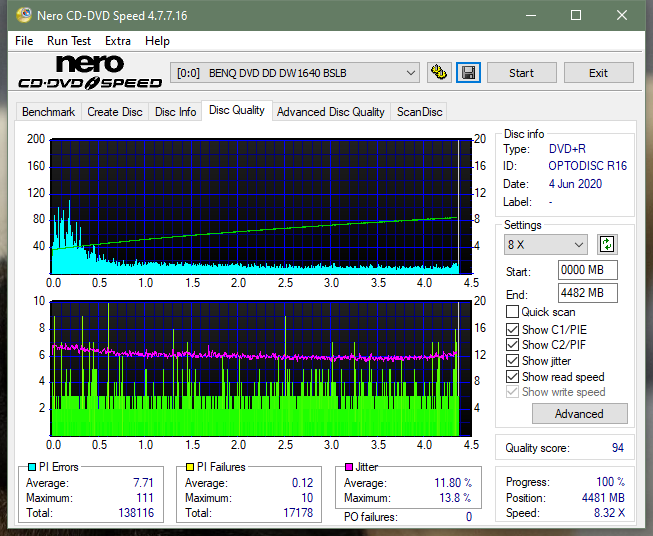Screen dimensions: 653x536
Task: Open the 8 X speed dropdown
Action: [x=546, y=244]
